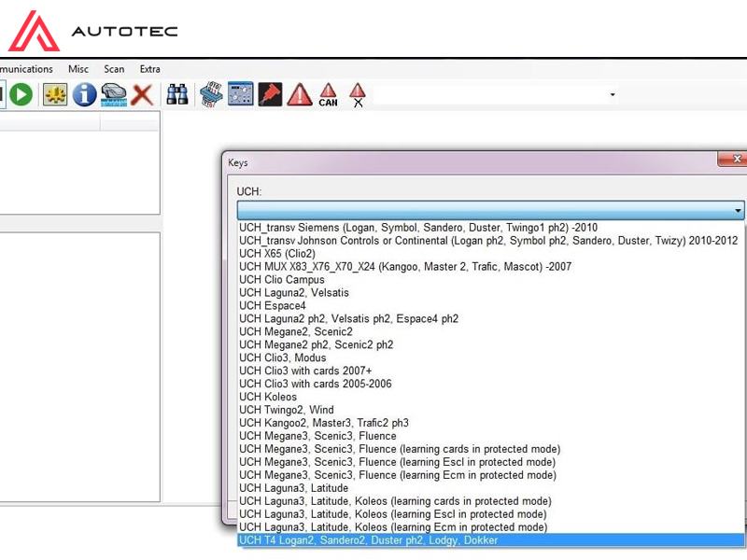
Task: Choose UCH X65 (Clio2)
Action: point(491,254)
